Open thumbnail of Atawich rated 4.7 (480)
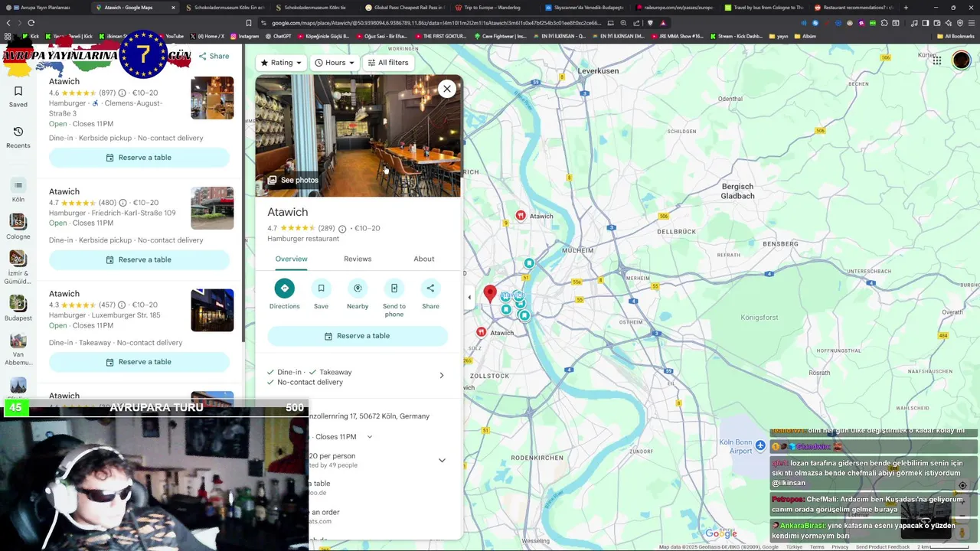This screenshot has width=980, height=551. [x=212, y=208]
